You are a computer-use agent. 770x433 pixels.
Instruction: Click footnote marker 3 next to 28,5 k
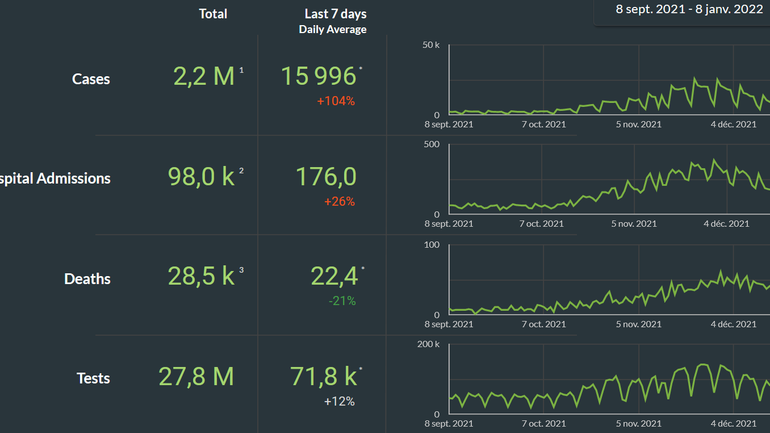pos(242,270)
